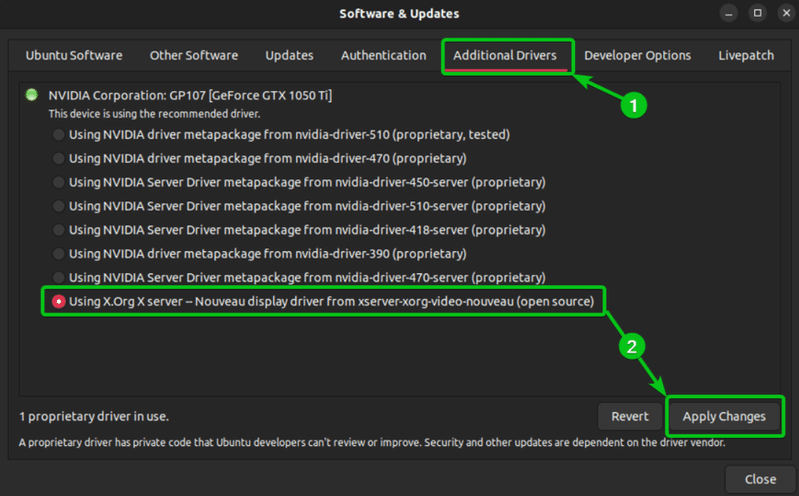Click the Revert button

[630, 416]
